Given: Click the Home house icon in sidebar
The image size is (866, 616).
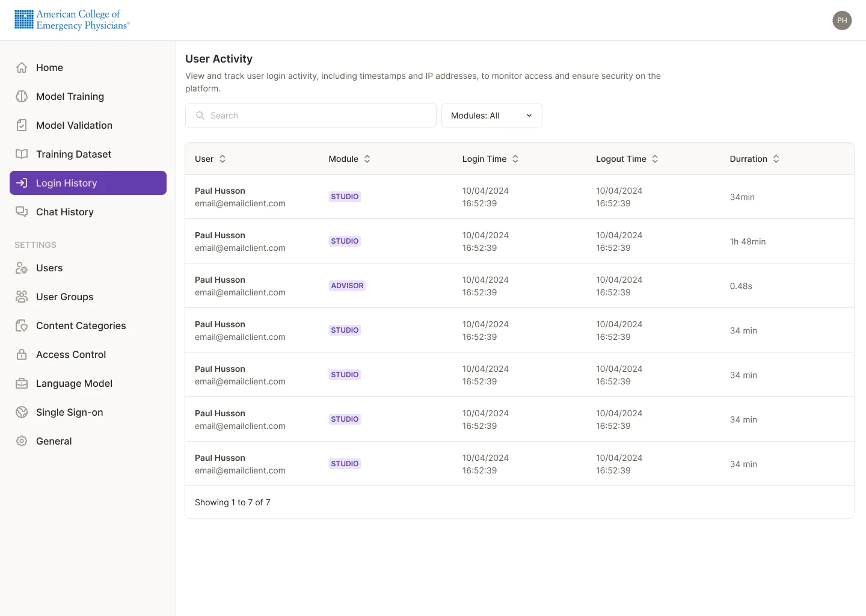Looking at the screenshot, I should (22, 67).
